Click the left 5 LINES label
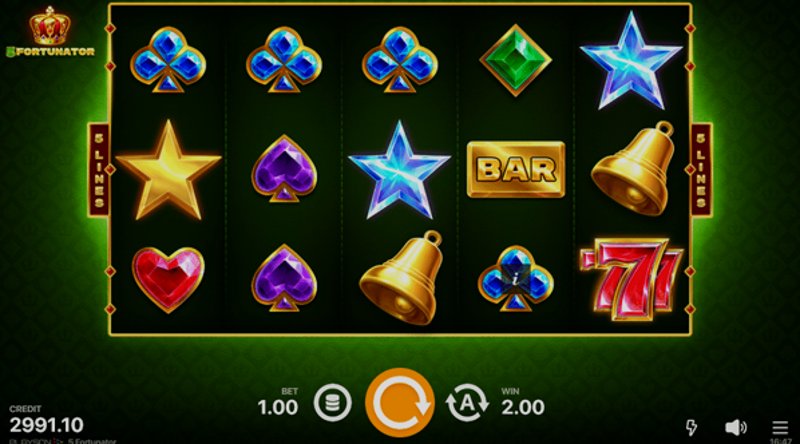The image size is (800, 444). pyautogui.click(x=98, y=170)
